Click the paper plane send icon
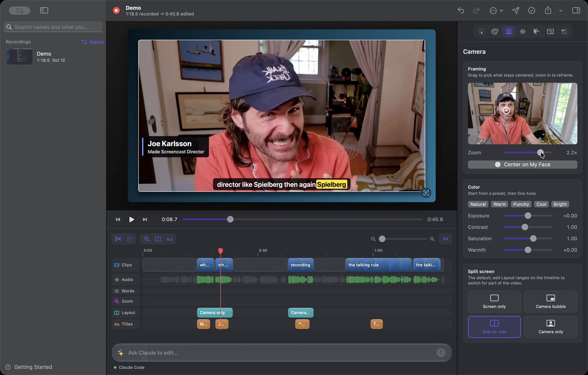Screen dimensions: 588x375 [516, 11]
